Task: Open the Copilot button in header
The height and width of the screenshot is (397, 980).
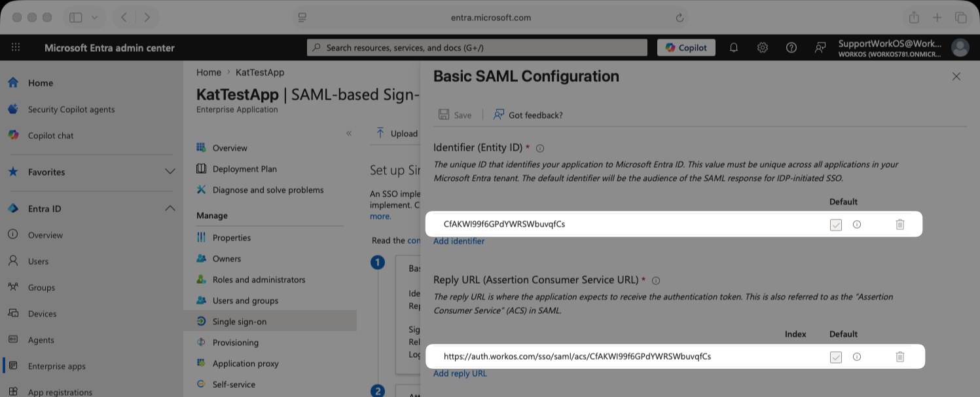Action: tap(686, 47)
